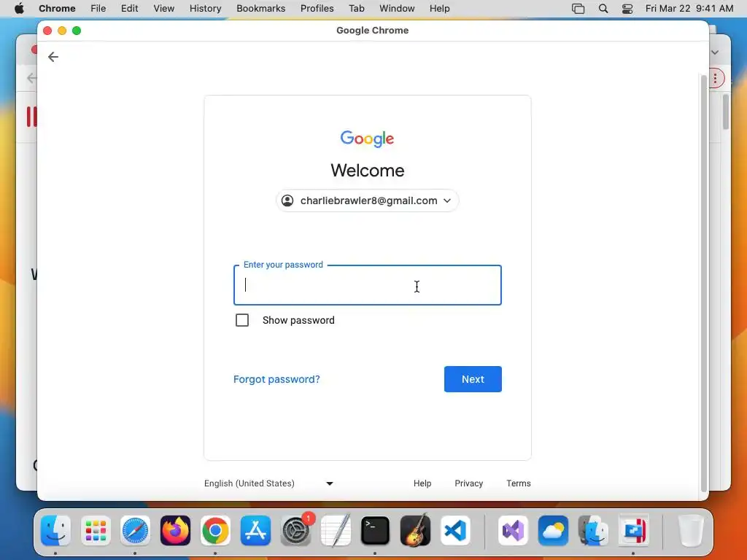Click the blue Next button
Image resolution: width=747 pixels, height=560 pixels.
(x=473, y=379)
